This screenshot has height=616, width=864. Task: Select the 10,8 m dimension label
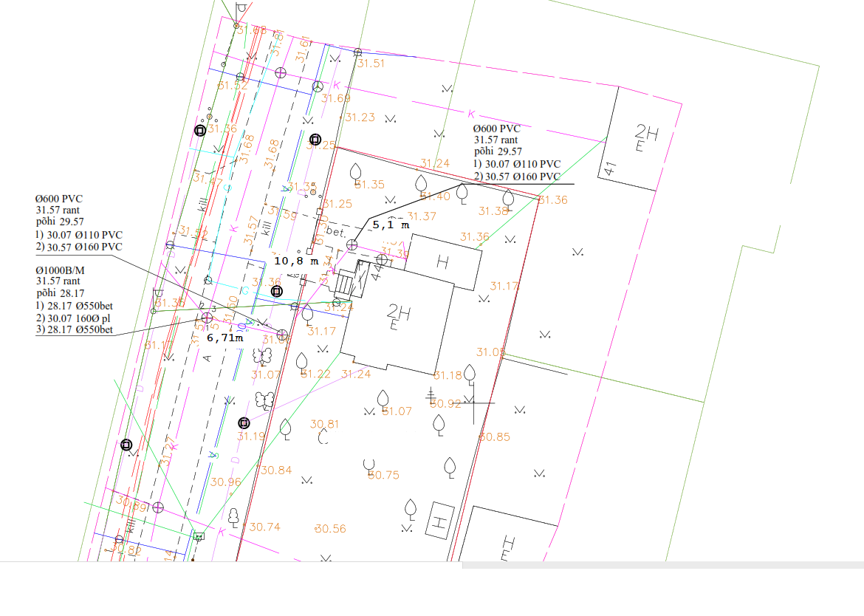(296, 261)
